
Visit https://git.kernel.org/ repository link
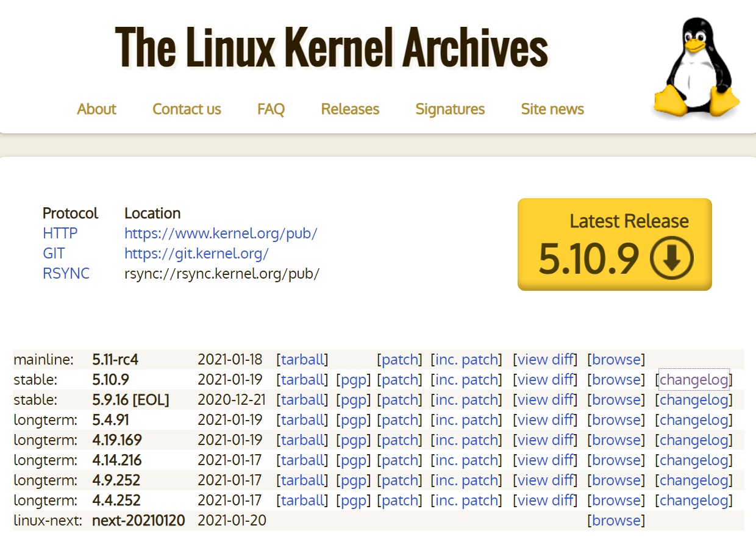197,253
